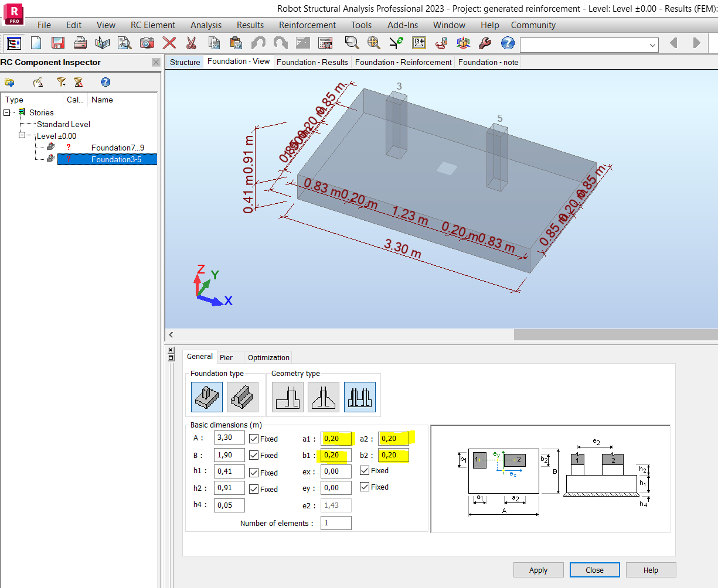Viewport: 718px width, 588px height.
Task: Open the filter tool in RC Component Inspector
Action: point(60,82)
